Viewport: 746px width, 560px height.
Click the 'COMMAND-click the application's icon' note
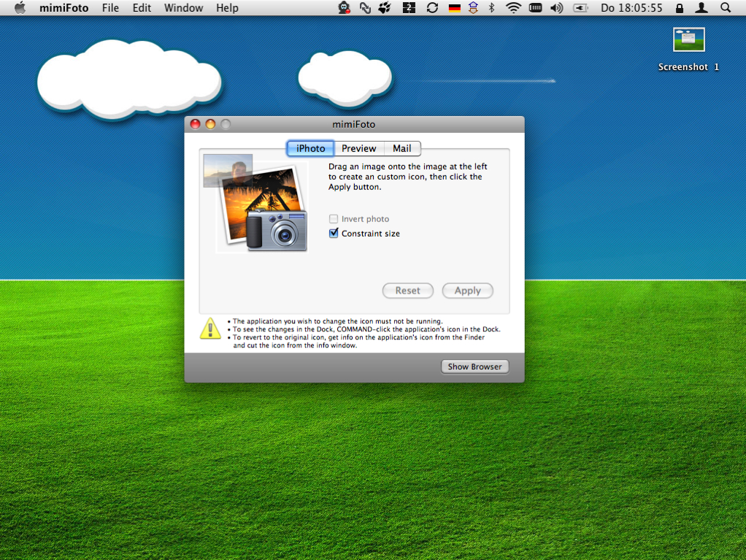tap(366, 329)
